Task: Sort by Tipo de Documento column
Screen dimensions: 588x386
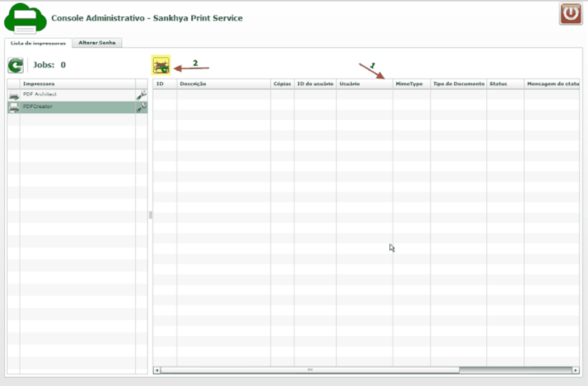Action: (x=459, y=84)
